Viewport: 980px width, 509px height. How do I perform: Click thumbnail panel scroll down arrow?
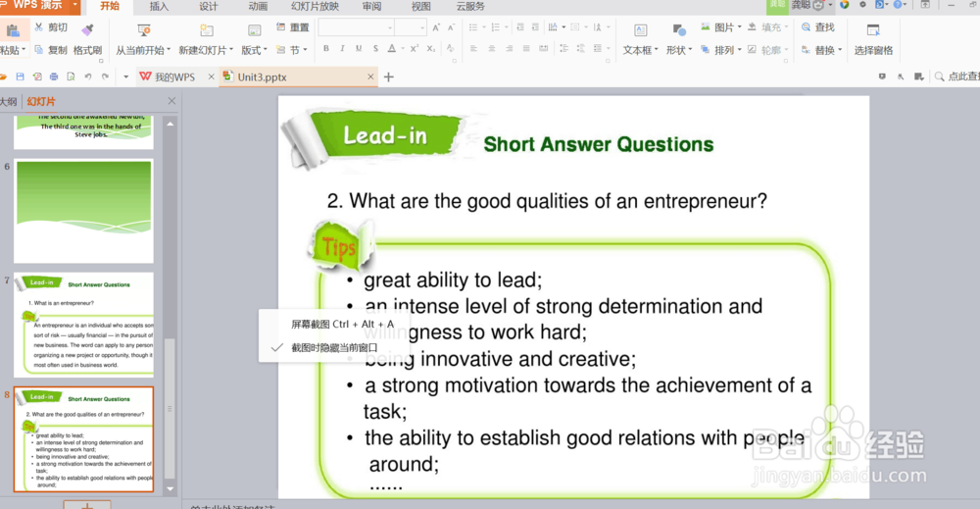coord(170,489)
